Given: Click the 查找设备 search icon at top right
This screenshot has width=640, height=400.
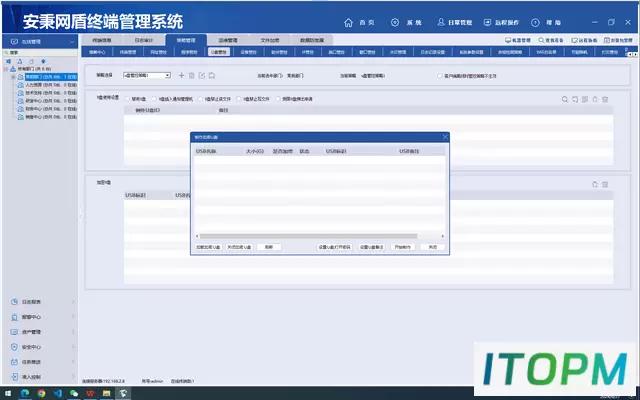Looking at the screenshot, I should click(x=541, y=40).
